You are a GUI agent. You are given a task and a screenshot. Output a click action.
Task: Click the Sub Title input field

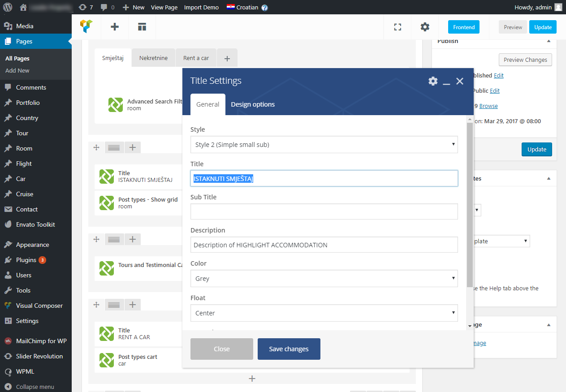(324, 211)
